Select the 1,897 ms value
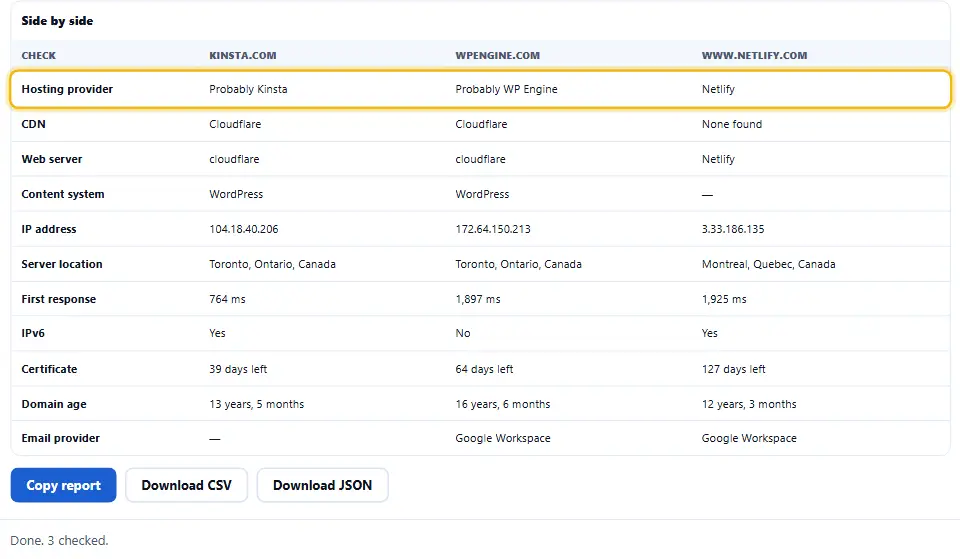Viewport: 960px width, 559px height. click(478, 299)
